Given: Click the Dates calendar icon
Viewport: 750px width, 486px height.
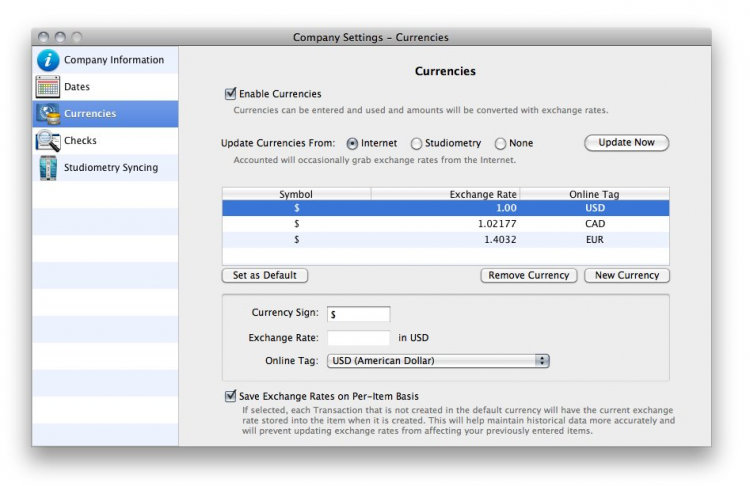Looking at the screenshot, I should (48, 87).
